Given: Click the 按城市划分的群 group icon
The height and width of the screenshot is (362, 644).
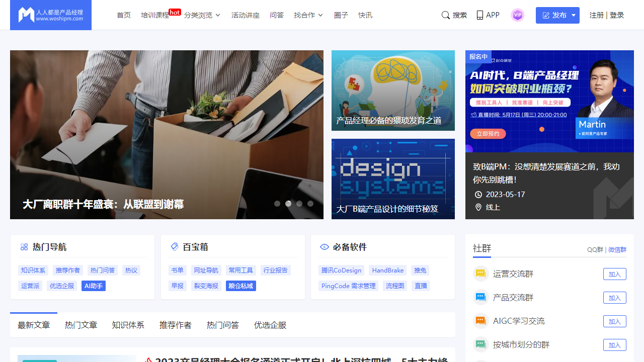Looking at the screenshot, I should click(481, 344).
